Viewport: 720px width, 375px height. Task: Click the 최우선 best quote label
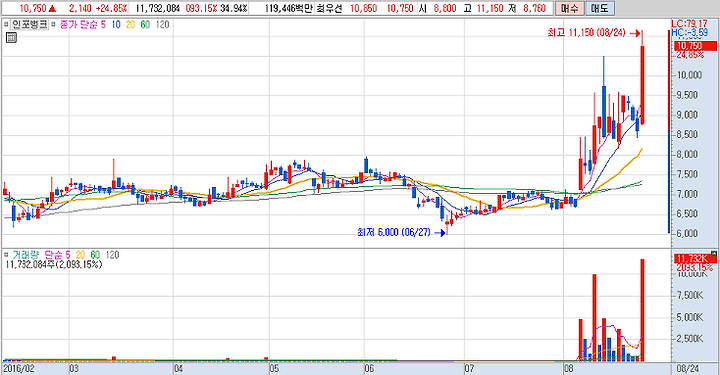329,8
